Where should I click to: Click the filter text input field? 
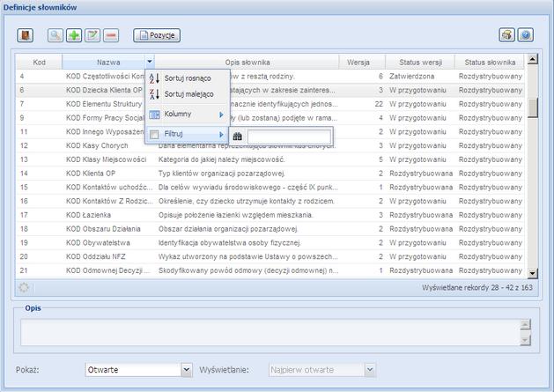click(289, 136)
